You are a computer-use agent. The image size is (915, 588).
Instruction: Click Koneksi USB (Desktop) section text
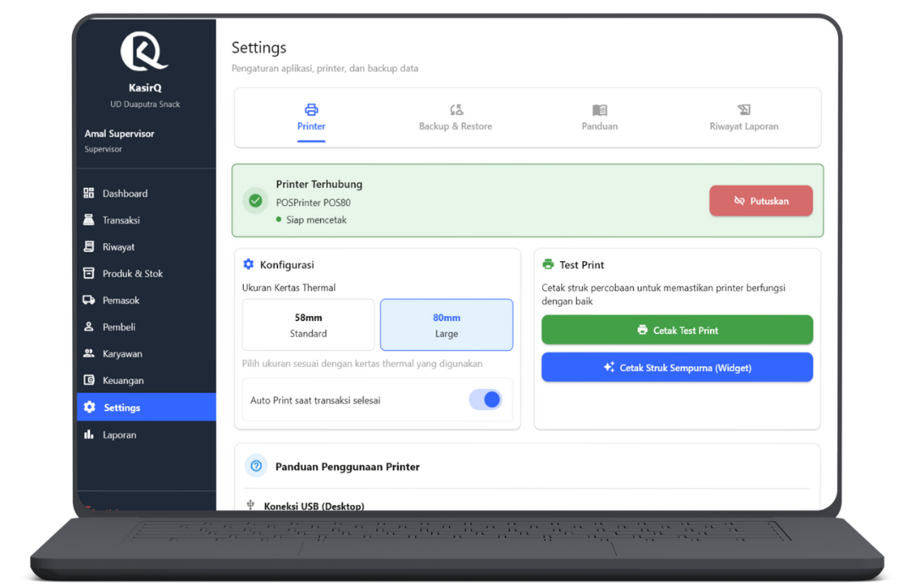pos(314,506)
